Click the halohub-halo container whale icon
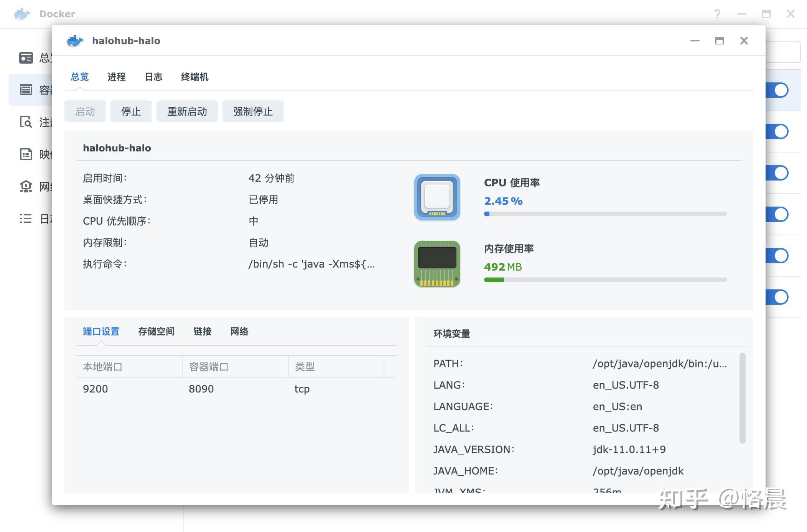 coord(75,41)
